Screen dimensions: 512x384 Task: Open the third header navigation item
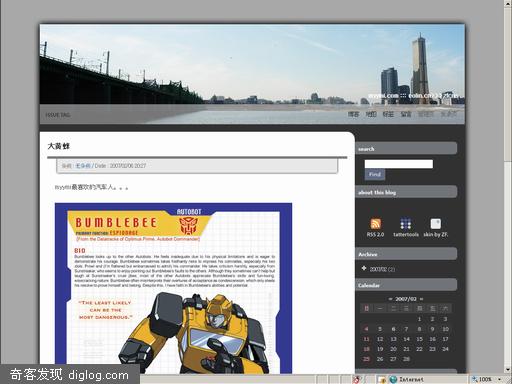(388, 114)
